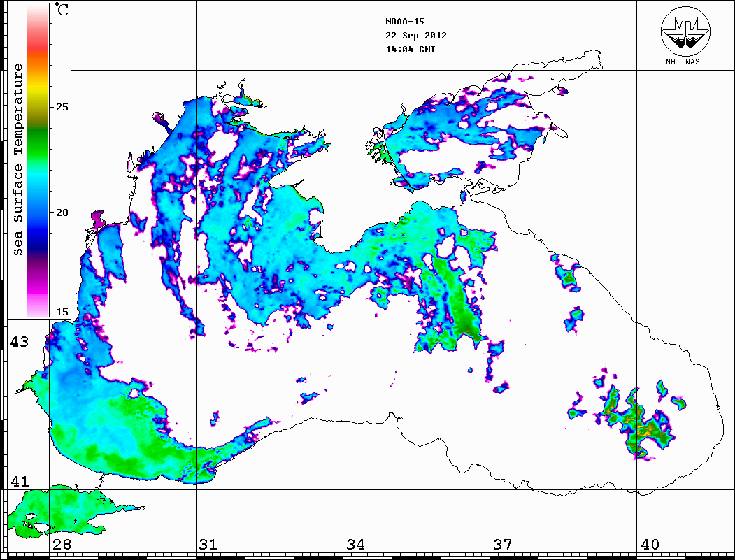Click the 'Sea Surface Temperature' legend title

tap(18, 160)
